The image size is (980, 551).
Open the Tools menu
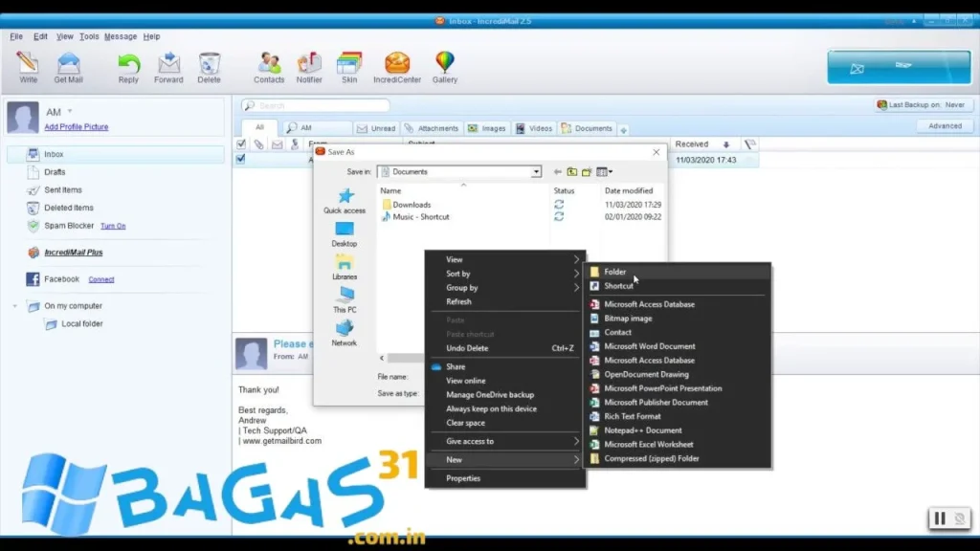(x=89, y=36)
